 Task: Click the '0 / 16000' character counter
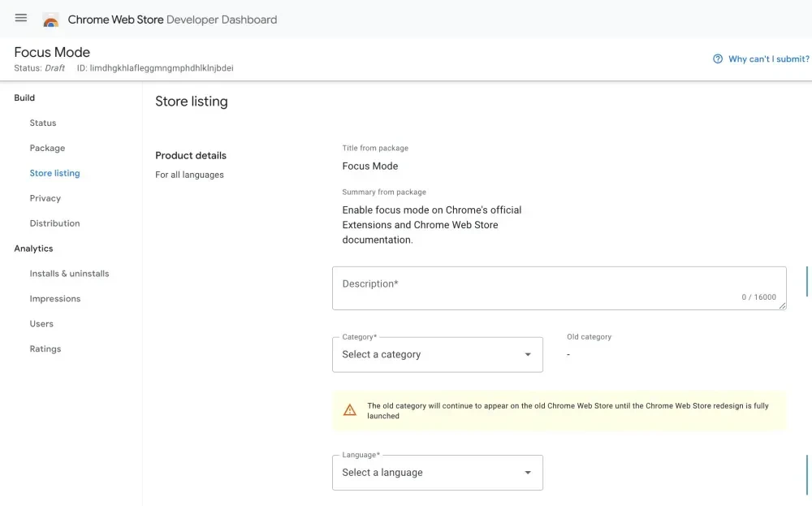pos(758,297)
